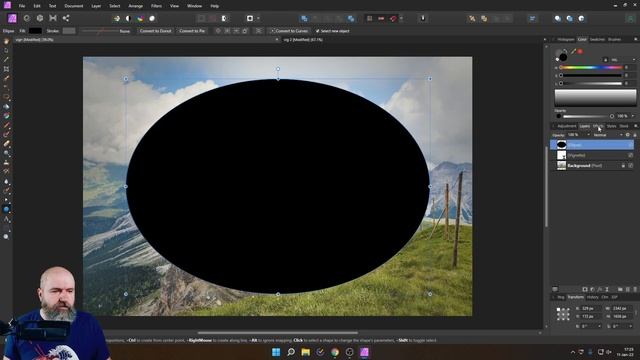Select the center transform anchor point

[563, 314]
